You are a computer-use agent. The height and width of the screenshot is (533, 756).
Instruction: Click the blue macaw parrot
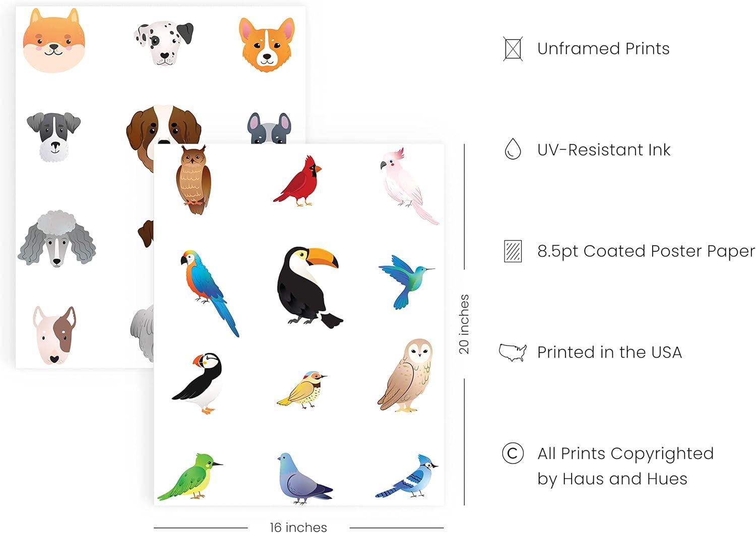click(209, 293)
